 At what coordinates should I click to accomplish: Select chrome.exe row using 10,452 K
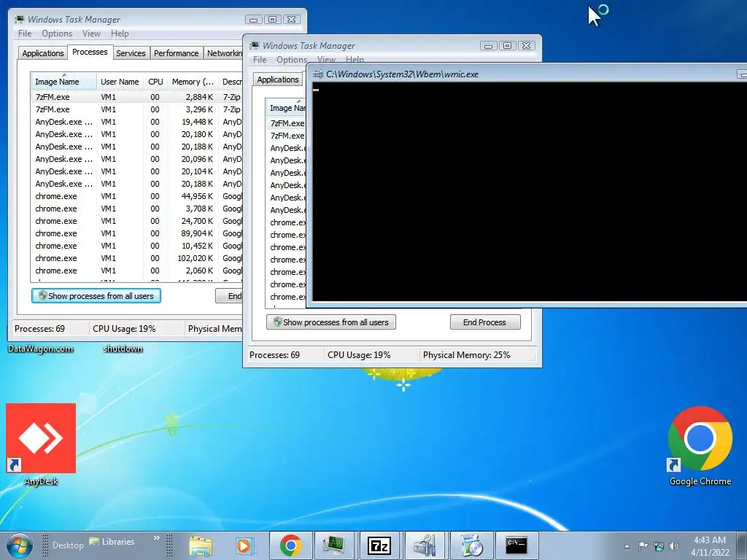click(136, 245)
